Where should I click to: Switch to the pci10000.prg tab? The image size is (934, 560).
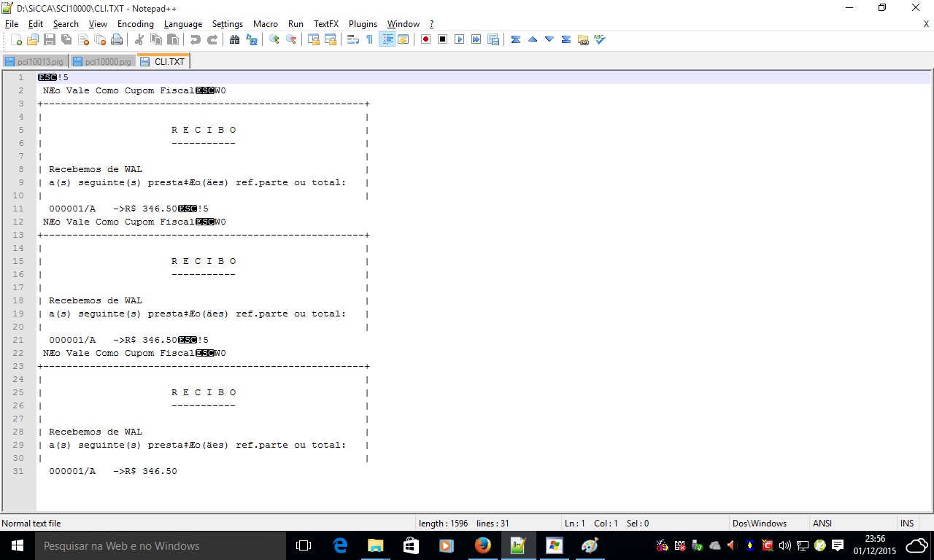(x=103, y=62)
